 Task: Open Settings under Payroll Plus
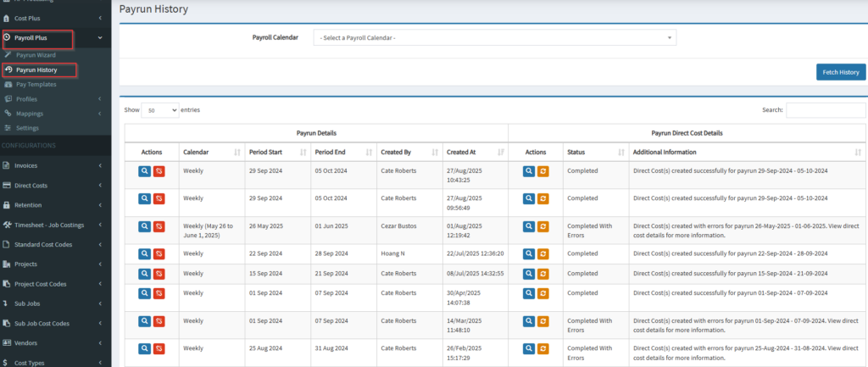[x=27, y=128]
